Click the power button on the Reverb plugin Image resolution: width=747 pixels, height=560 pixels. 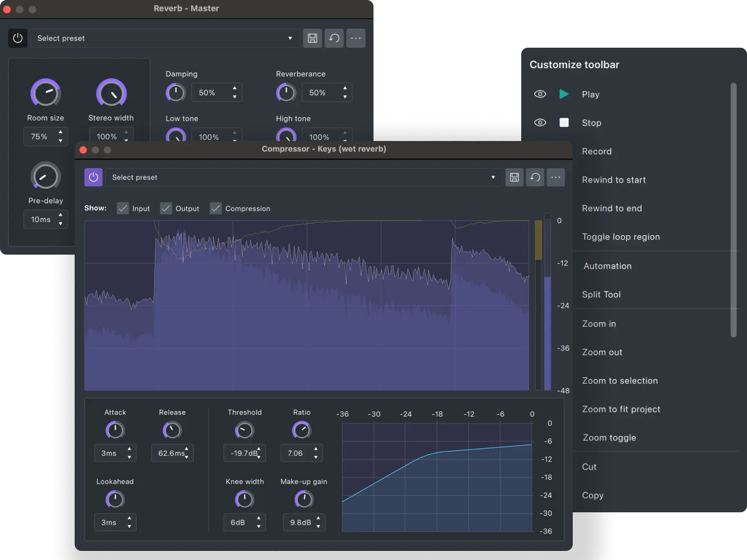17,38
